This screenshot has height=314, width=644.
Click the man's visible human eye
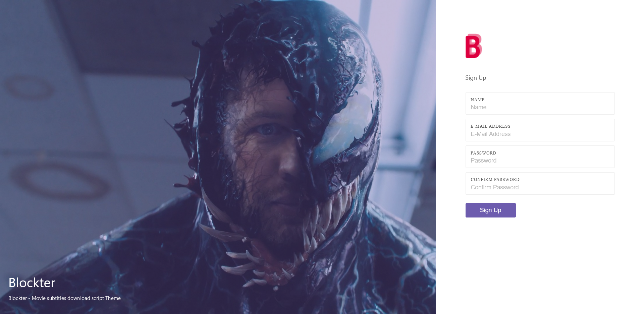point(267,129)
